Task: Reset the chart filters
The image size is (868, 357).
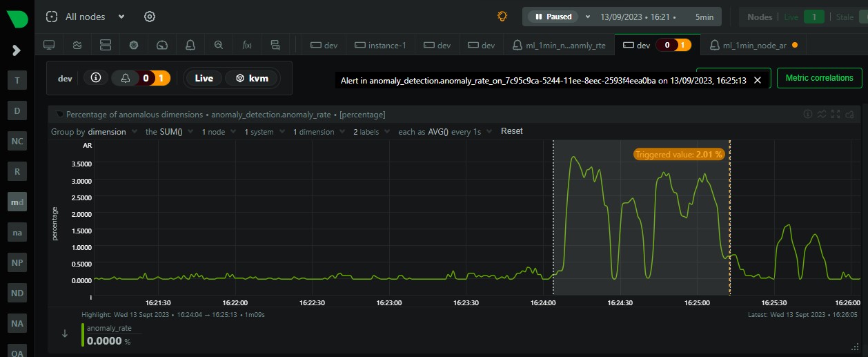Action: [511, 131]
